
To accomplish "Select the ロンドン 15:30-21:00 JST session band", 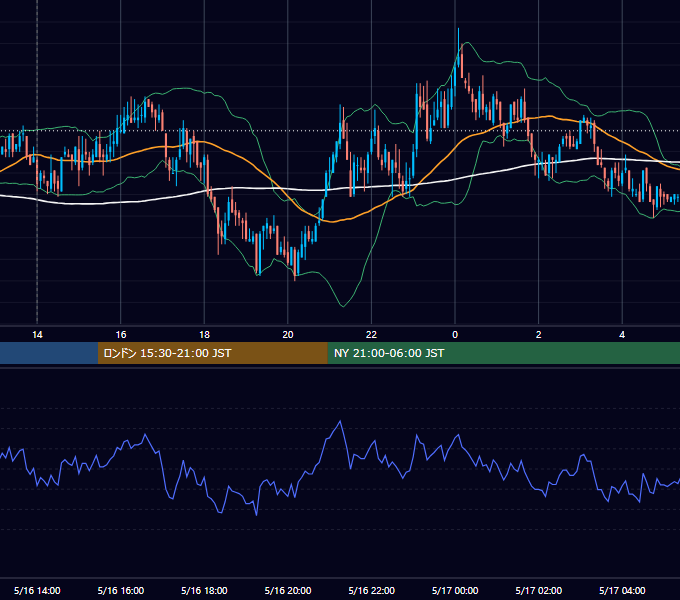I will 212,353.
